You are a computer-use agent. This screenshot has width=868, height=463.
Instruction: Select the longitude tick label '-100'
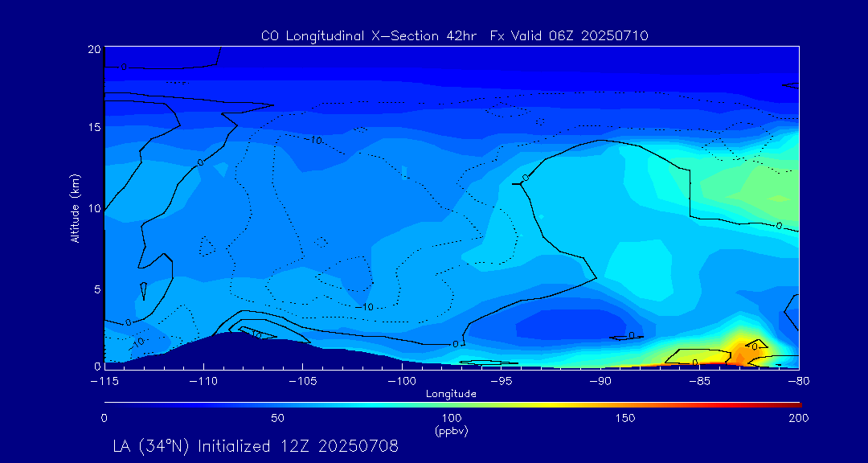[402, 382]
